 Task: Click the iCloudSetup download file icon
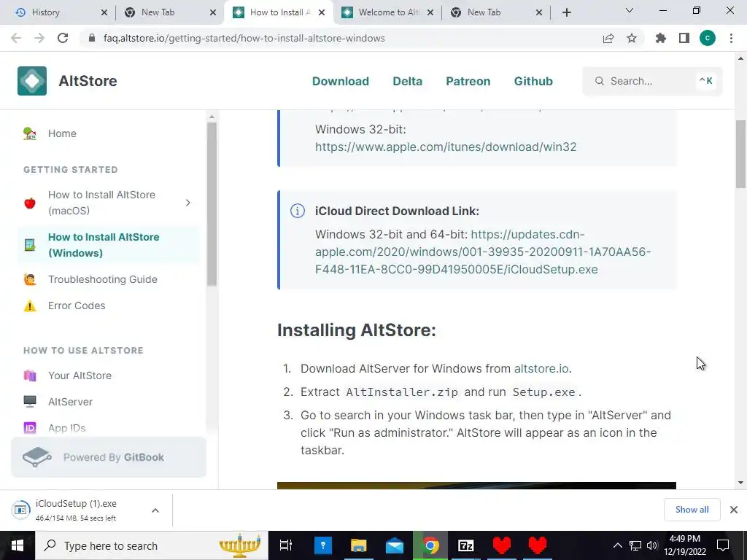click(21, 510)
